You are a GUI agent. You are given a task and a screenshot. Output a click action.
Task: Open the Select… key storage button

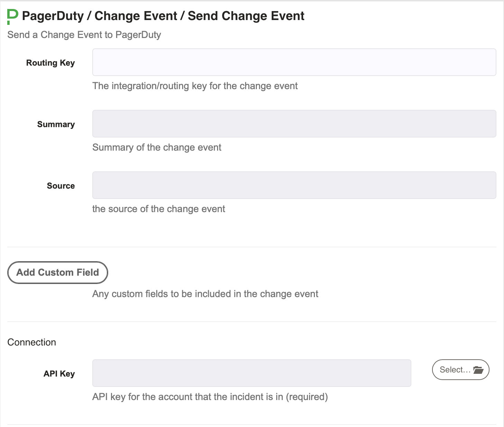pyautogui.click(x=461, y=370)
